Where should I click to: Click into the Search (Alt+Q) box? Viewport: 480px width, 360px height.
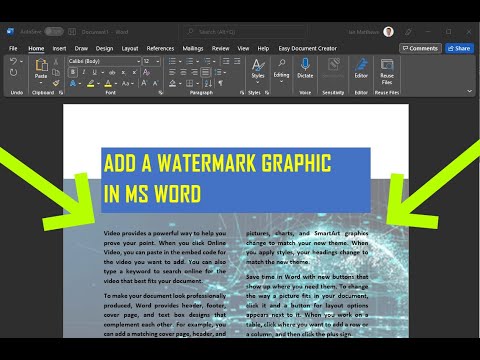pos(245,32)
